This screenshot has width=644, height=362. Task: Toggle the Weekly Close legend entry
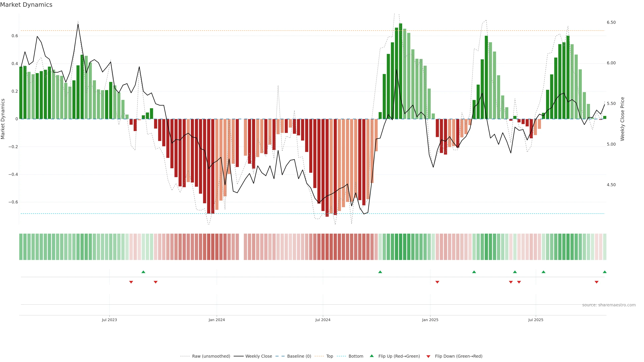(258, 356)
